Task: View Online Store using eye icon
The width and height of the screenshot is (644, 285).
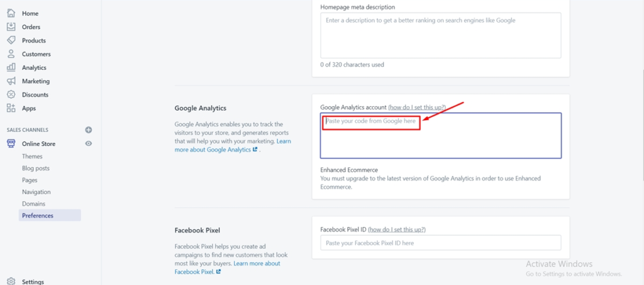Action: 88,143
